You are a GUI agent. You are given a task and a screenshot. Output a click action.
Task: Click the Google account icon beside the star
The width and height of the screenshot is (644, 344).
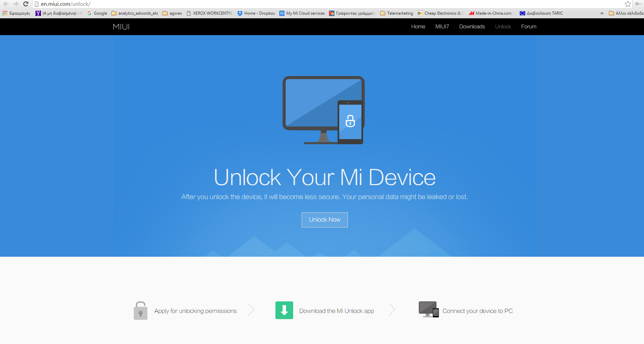pos(639,4)
